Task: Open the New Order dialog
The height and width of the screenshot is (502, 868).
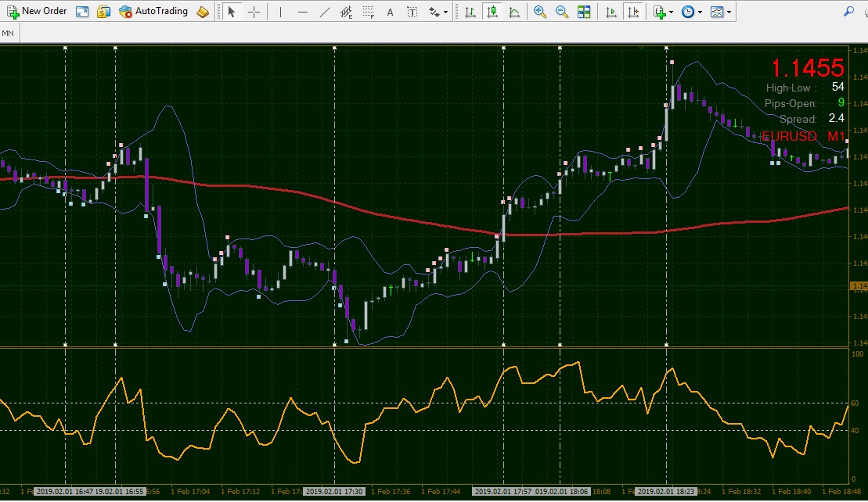Action: [37, 11]
